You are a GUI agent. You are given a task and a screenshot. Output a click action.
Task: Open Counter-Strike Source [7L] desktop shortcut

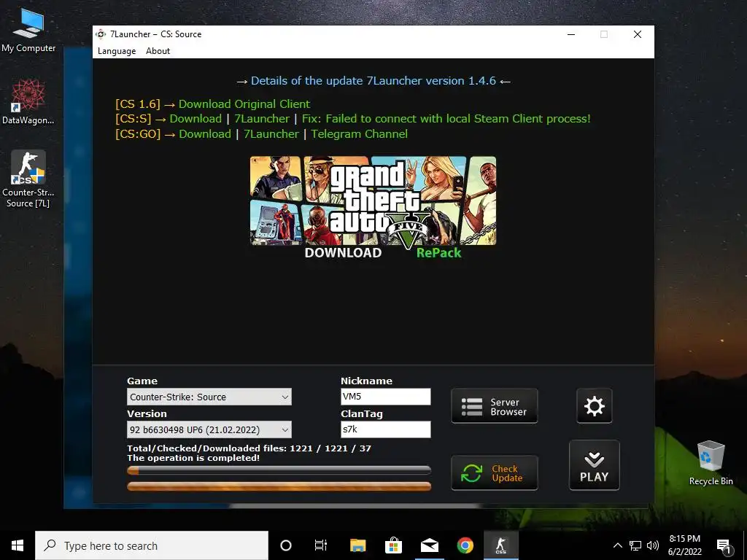point(28,179)
